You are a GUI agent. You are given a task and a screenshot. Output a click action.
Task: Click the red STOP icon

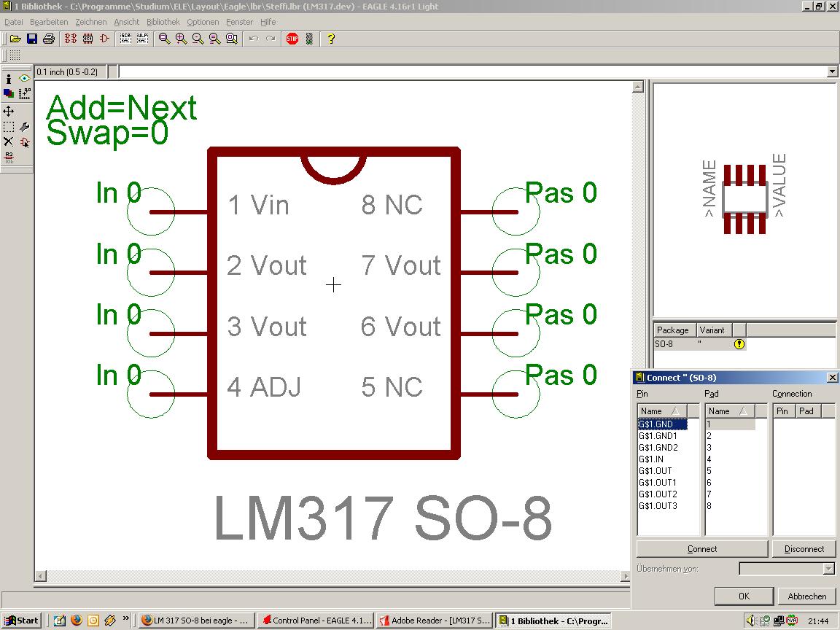click(292, 39)
